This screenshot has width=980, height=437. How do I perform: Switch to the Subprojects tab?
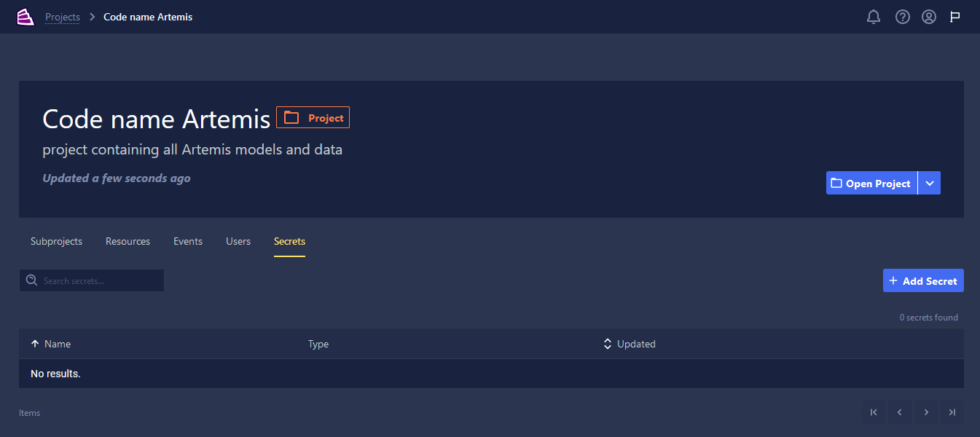(x=56, y=241)
